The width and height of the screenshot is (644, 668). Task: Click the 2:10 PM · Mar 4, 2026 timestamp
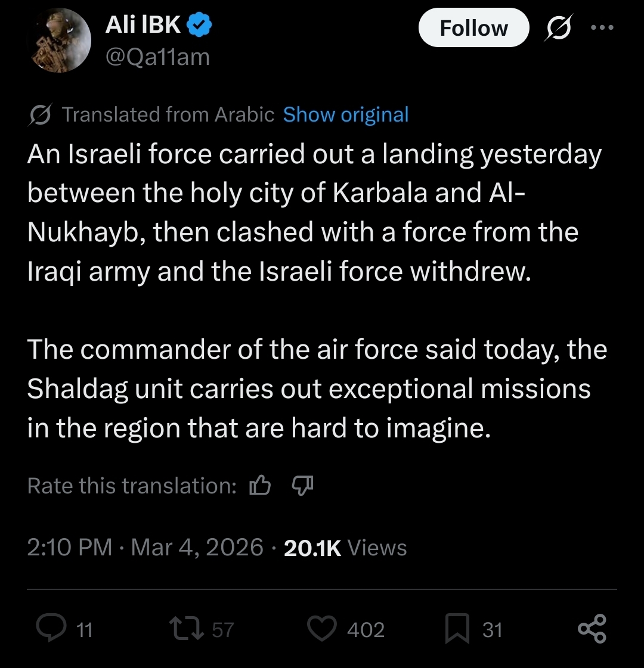tap(145, 547)
